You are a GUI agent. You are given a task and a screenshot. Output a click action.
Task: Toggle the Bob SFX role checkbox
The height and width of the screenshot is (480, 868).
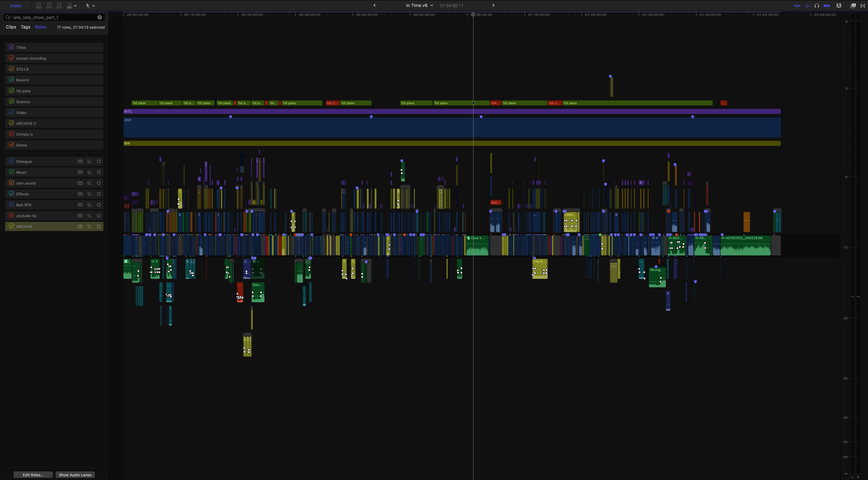coord(11,205)
